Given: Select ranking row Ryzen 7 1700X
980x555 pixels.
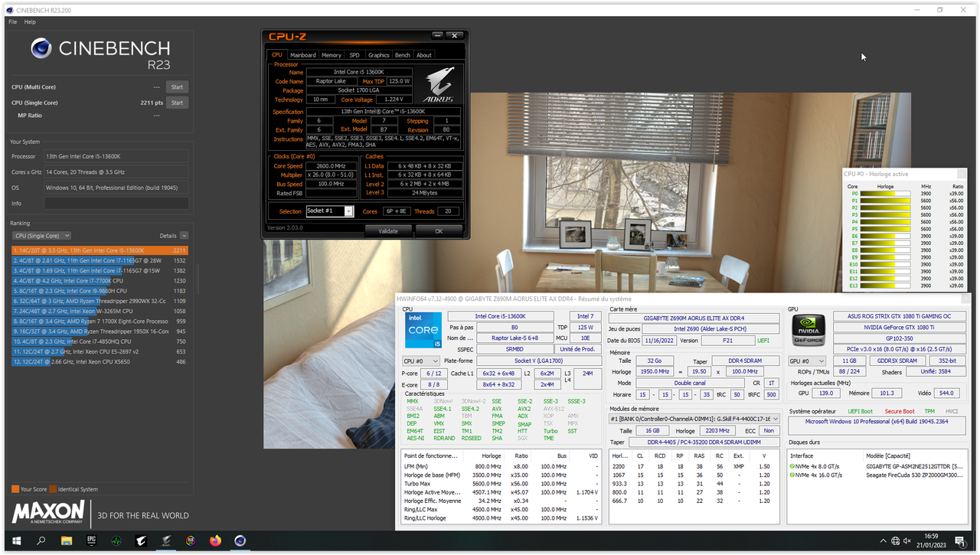Looking at the screenshot, I should point(100,322).
